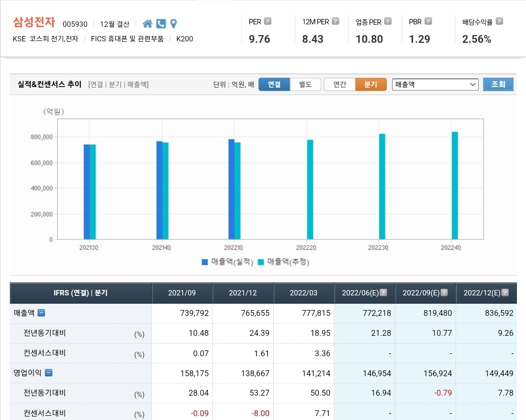Open the company homepage house icon
Viewport: 526px width, 420px height.
pyautogui.click(x=147, y=23)
